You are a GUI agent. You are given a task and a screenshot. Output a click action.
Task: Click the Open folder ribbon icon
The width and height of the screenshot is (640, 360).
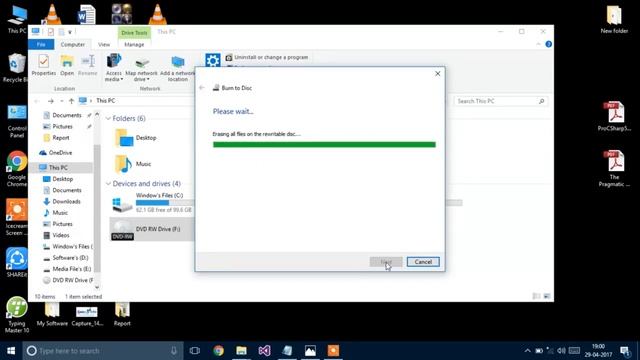pos(67,65)
